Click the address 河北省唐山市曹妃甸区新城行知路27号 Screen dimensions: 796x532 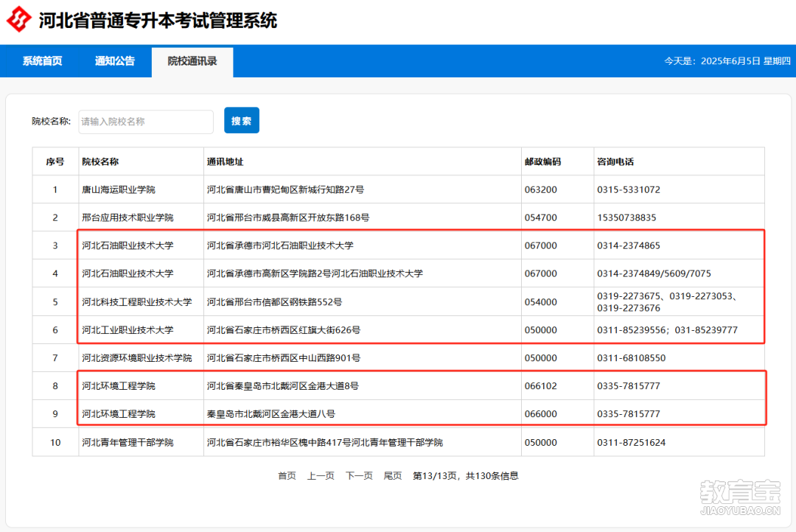285,189
